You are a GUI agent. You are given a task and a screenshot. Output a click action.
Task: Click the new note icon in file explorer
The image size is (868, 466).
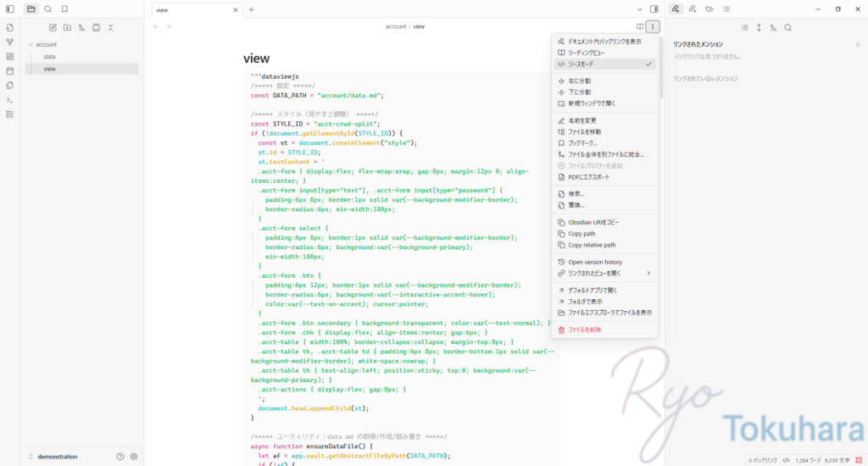53,27
